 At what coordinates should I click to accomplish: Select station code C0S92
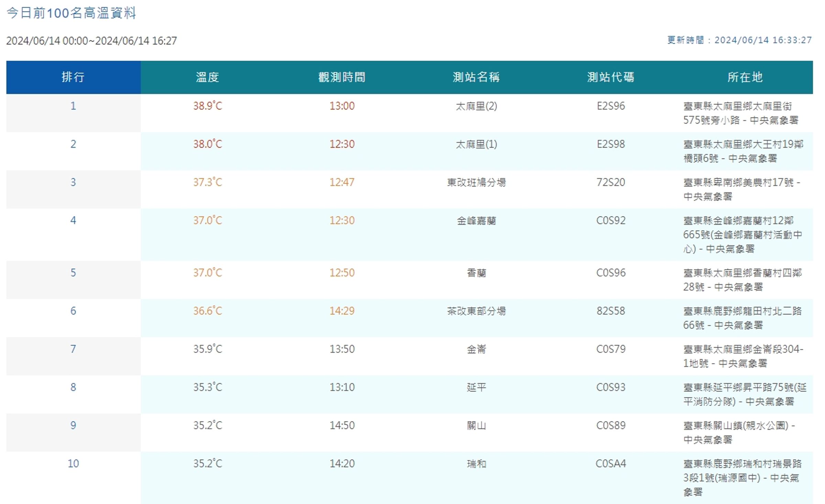pyautogui.click(x=611, y=220)
